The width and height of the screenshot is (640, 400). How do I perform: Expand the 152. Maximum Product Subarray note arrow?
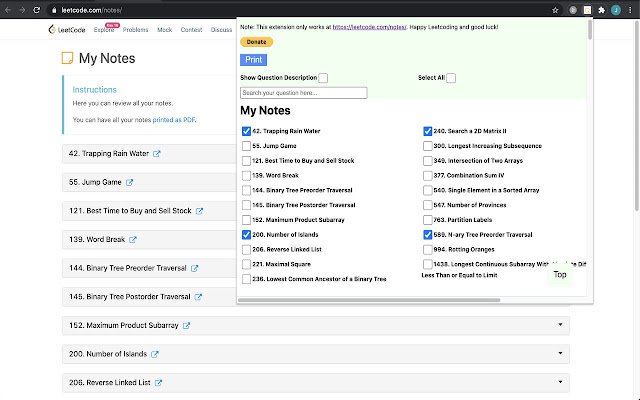(560, 325)
